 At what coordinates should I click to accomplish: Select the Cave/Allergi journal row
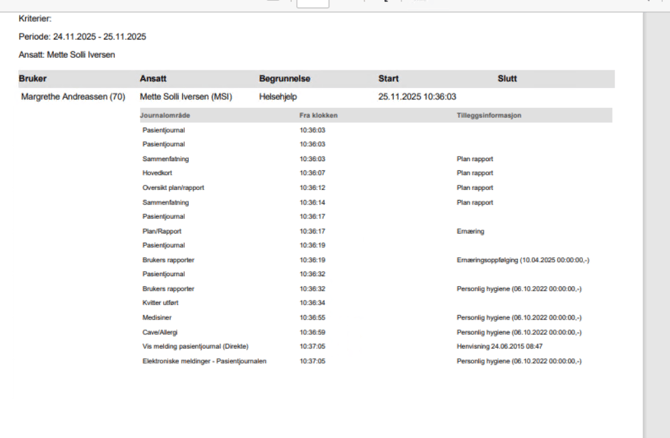[161, 332]
